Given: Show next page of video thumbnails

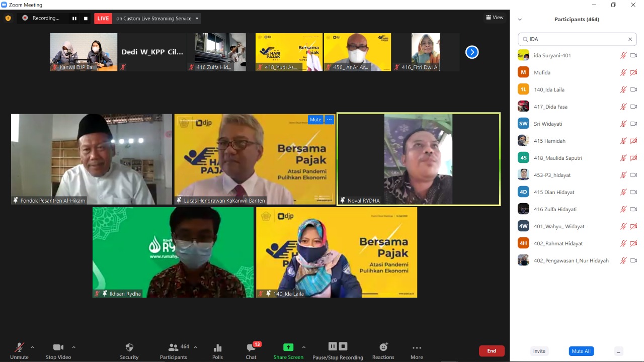Looking at the screenshot, I should click(471, 52).
